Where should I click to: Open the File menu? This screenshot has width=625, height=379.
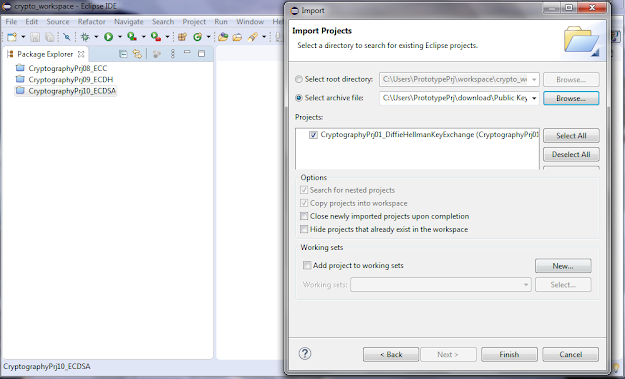[x=11, y=22]
